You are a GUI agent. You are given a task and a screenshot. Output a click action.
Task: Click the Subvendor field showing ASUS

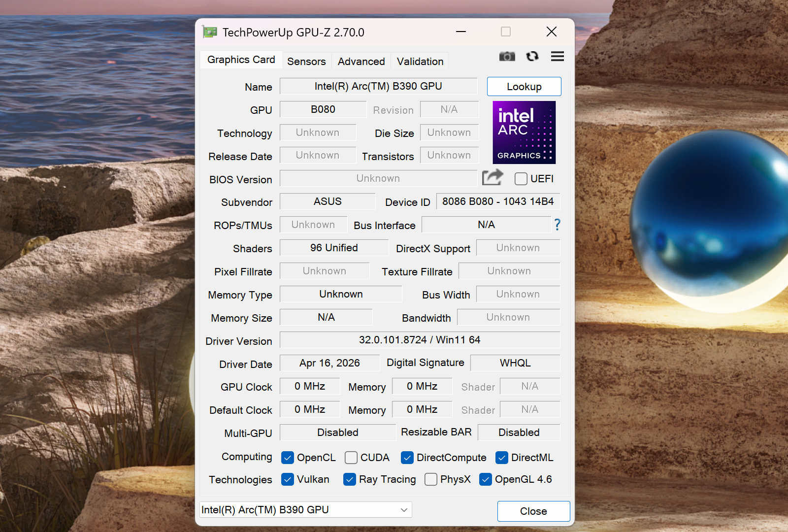point(328,201)
